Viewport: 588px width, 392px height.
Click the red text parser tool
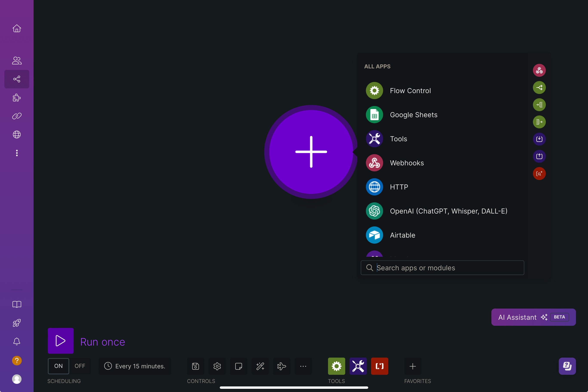[379, 366]
